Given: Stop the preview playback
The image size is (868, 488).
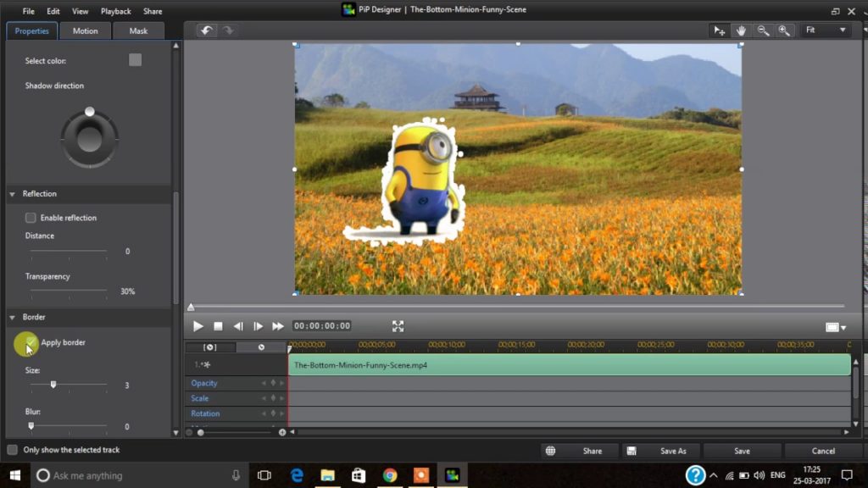Looking at the screenshot, I should tap(218, 326).
